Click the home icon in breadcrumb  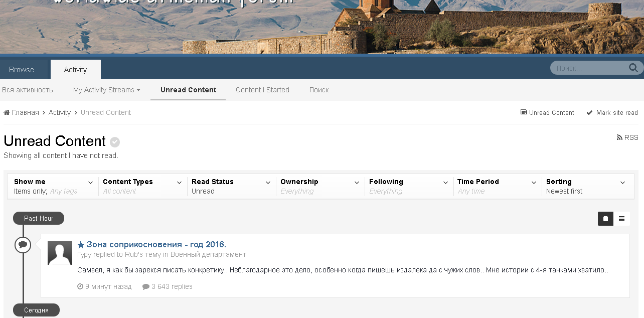7,112
